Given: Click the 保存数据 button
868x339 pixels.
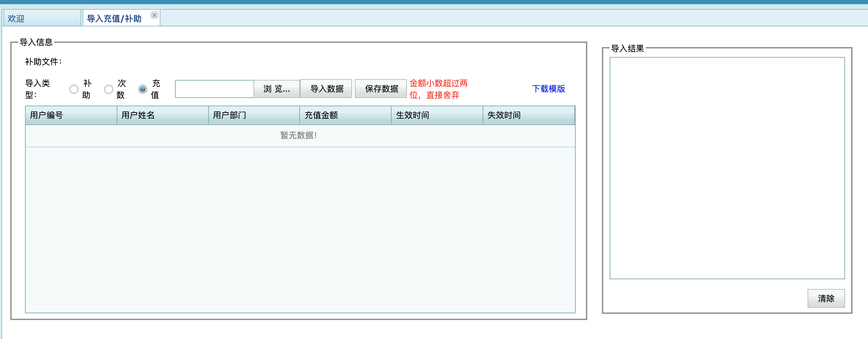Looking at the screenshot, I should (381, 89).
